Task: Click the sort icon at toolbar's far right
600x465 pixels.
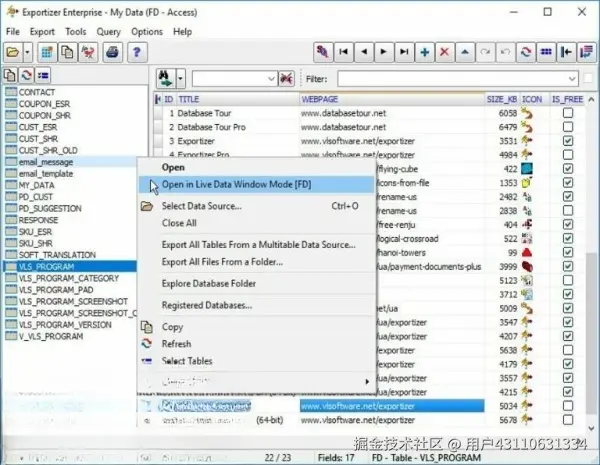Action: click(587, 52)
